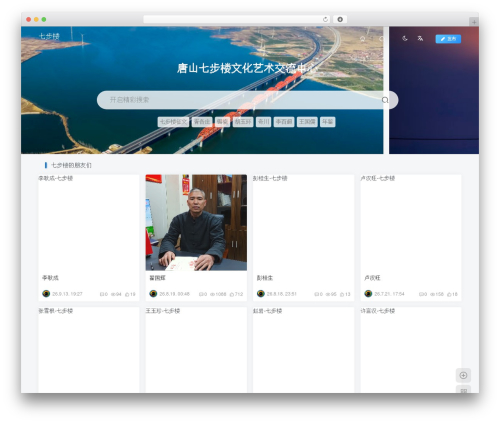Open the 彭桂生 card title
Viewport: 500px width, 423px height.
pos(265,278)
